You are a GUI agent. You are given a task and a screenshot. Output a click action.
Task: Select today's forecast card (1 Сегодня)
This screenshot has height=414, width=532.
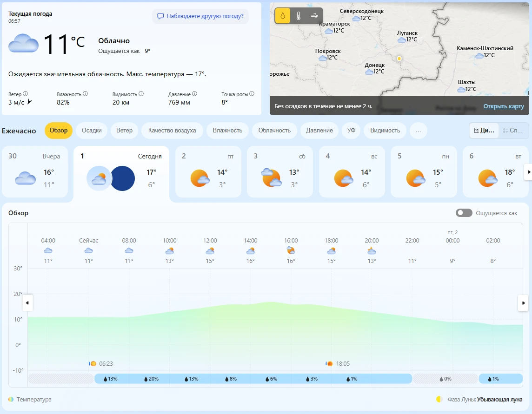[x=121, y=173]
